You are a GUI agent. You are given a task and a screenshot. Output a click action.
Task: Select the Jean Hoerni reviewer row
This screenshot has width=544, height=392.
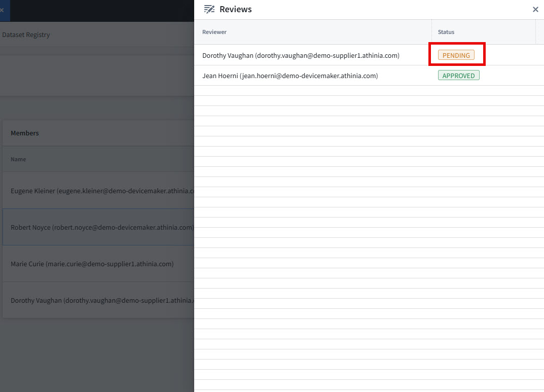pyautogui.click(x=369, y=76)
